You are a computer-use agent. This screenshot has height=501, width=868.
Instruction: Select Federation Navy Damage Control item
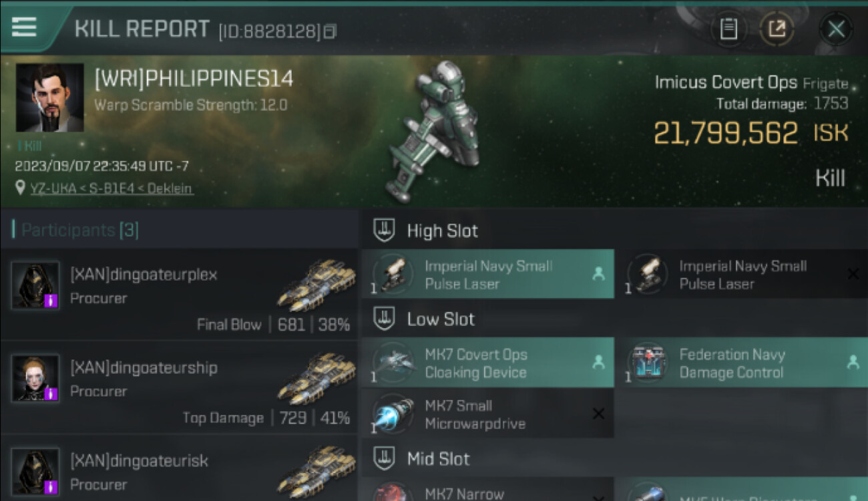[742, 363]
